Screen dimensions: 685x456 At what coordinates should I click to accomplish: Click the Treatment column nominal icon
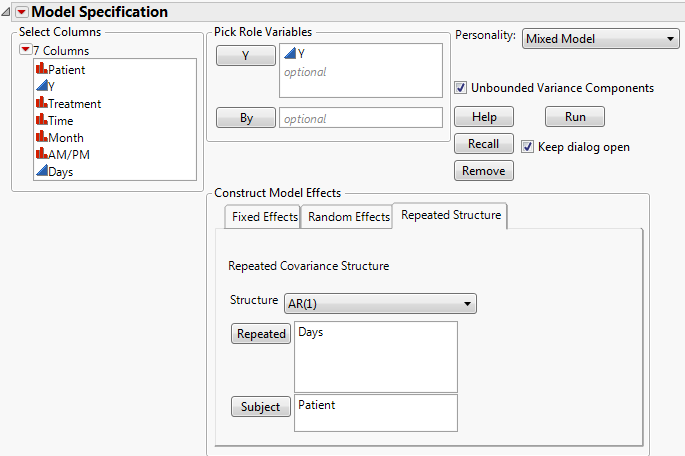coord(41,104)
